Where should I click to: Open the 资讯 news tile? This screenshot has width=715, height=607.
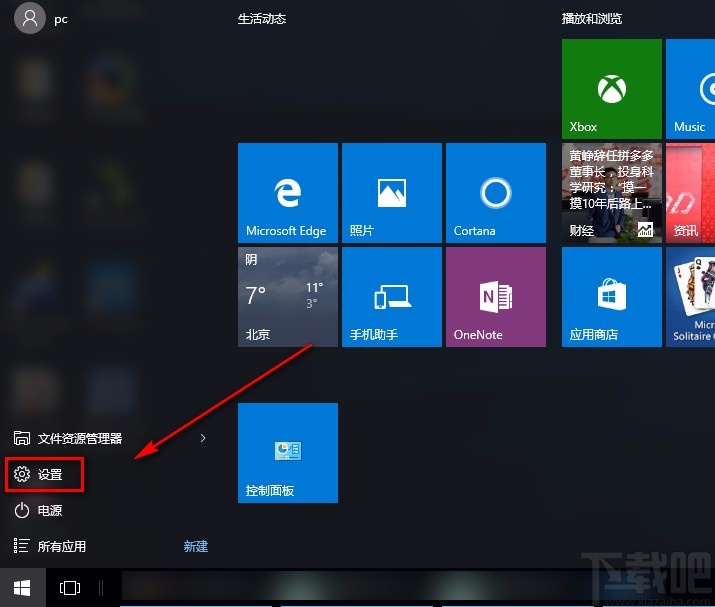point(690,193)
